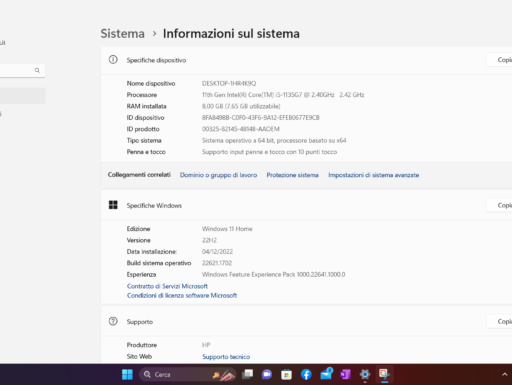This screenshot has width=512, height=385.
Task: Launch Microsoft Store from the taskbar
Action: [286, 374]
